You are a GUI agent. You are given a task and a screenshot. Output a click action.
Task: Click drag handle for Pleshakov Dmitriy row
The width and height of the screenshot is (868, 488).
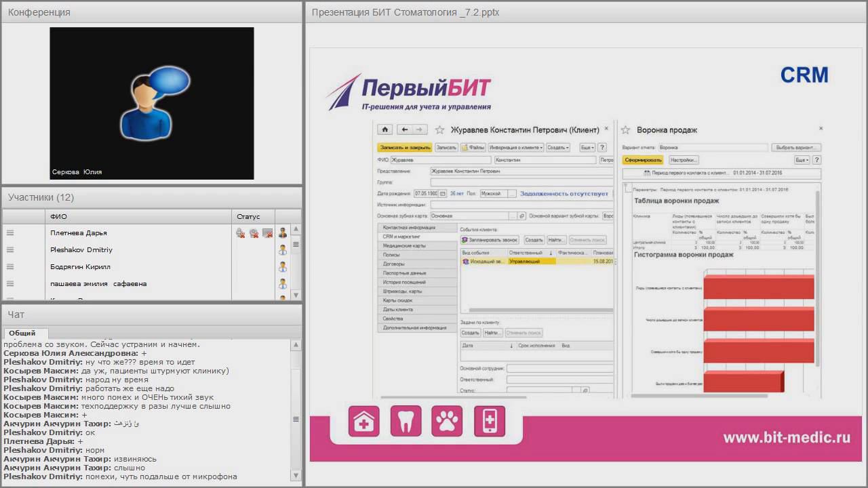(x=10, y=249)
